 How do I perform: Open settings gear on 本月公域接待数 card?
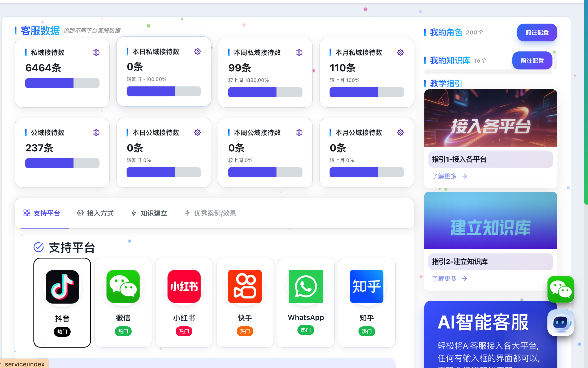tap(400, 133)
